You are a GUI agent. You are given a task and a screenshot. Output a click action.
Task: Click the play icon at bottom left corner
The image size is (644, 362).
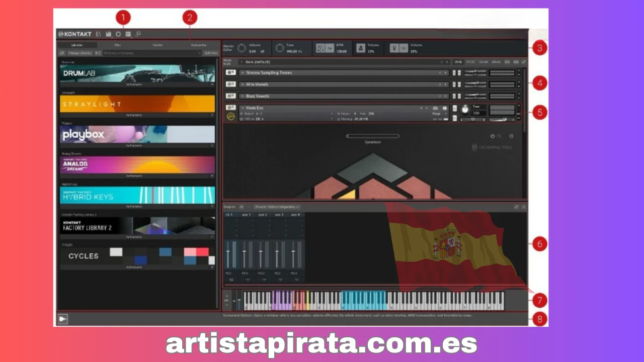pyautogui.click(x=62, y=319)
